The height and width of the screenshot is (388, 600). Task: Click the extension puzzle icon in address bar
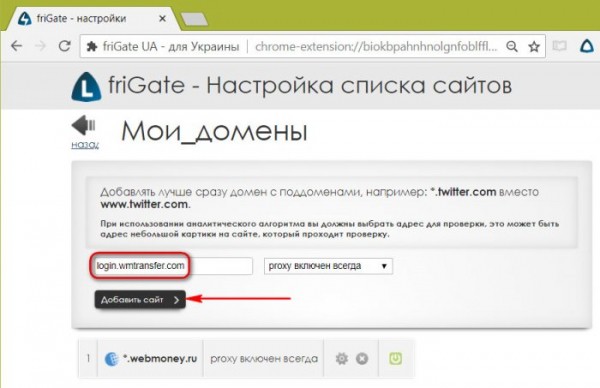(x=92, y=47)
